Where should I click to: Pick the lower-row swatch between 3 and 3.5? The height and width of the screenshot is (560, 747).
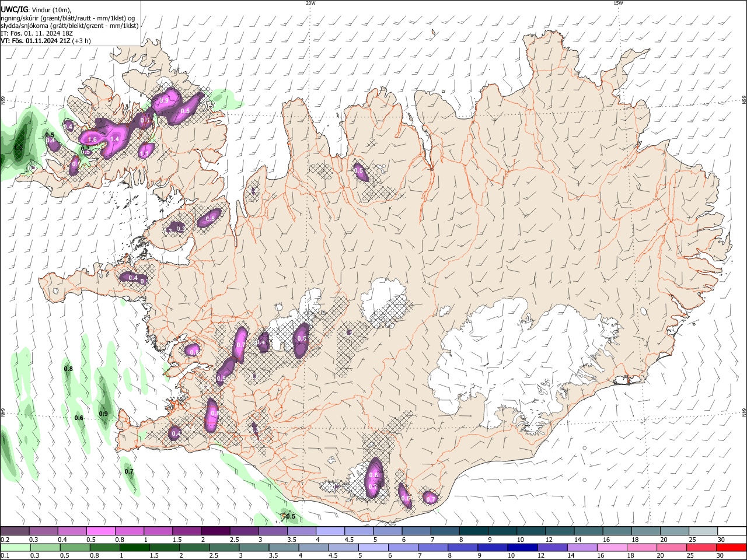(x=254, y=547)
